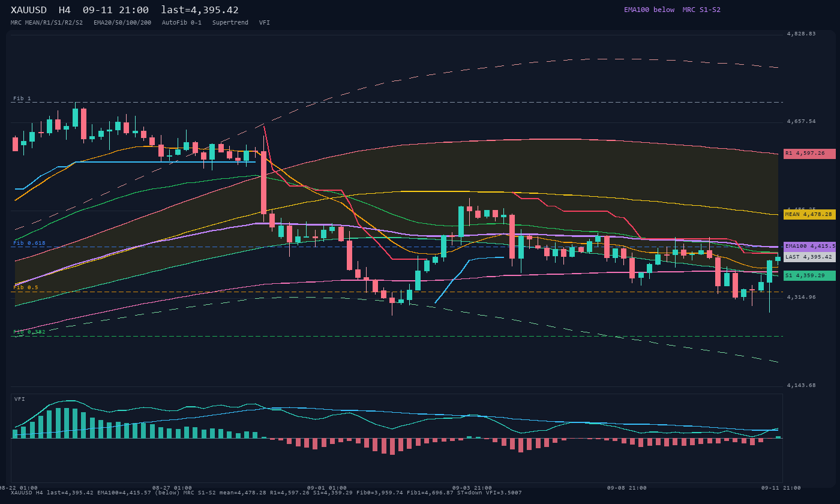Select the 'Fib 0.382' level label

(29, 332)
